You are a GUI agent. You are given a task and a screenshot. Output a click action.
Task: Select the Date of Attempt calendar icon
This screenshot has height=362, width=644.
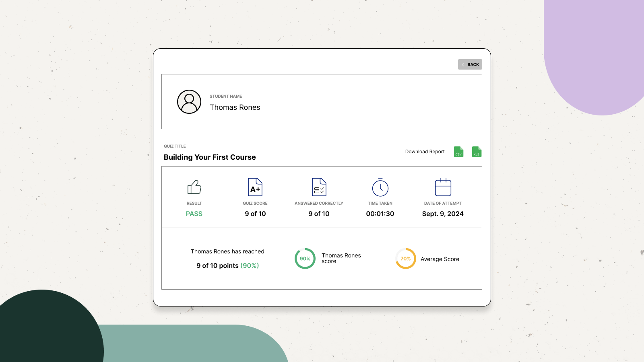click(x=443, y=187)
